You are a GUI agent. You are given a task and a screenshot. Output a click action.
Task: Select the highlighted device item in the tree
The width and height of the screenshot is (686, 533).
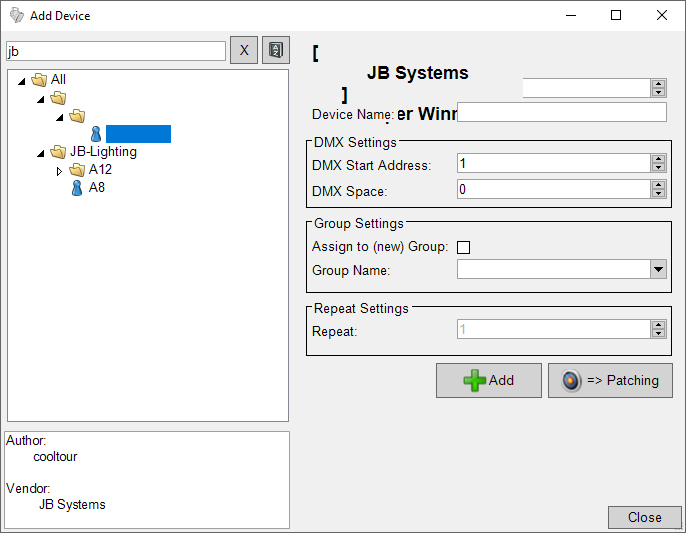[x=137, y=134]
